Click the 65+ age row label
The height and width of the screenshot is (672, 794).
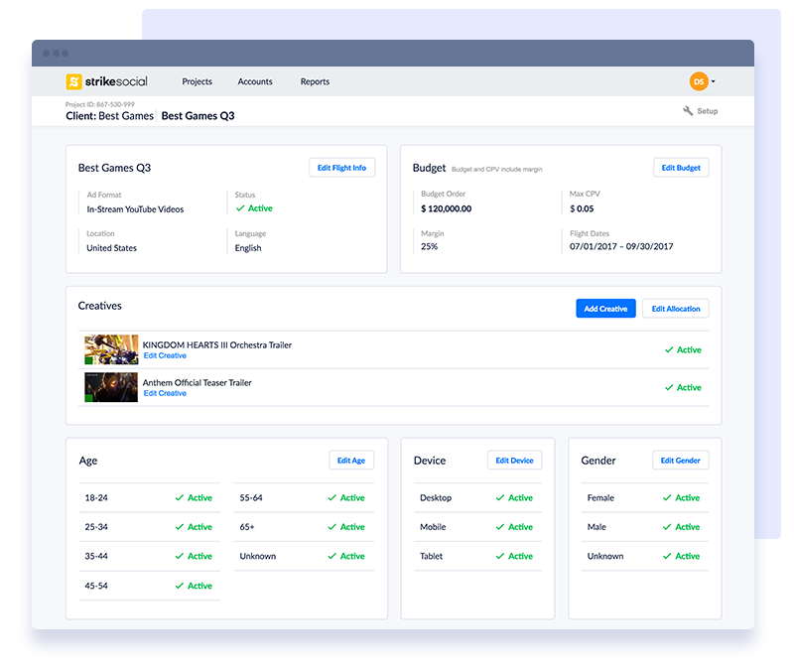point(247,527)
